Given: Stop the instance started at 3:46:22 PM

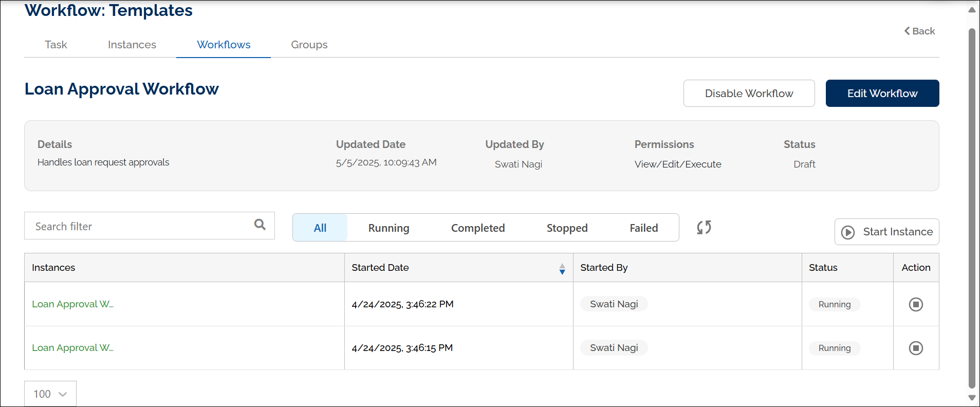Looking at the screenshot, I should (x=916, y=304).
